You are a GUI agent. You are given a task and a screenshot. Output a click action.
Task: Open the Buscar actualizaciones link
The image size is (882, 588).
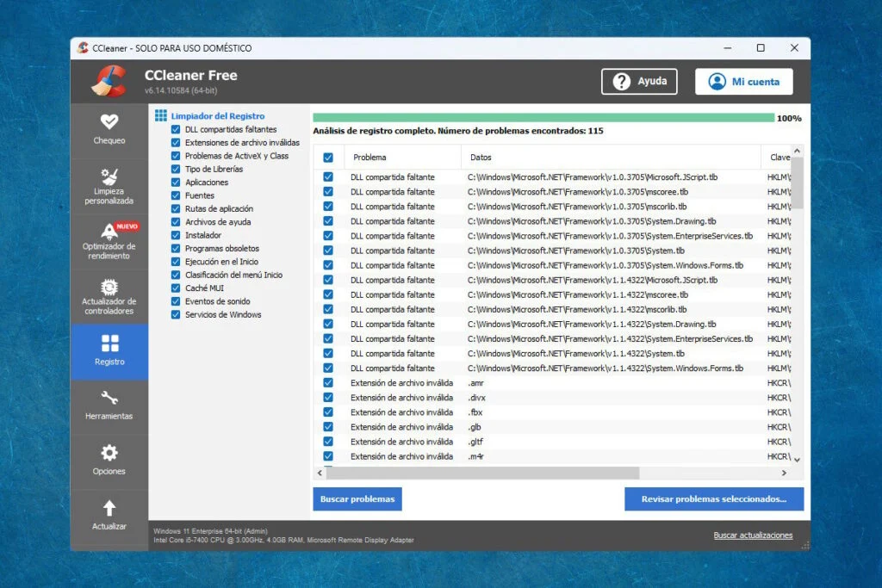coord(752,535)
